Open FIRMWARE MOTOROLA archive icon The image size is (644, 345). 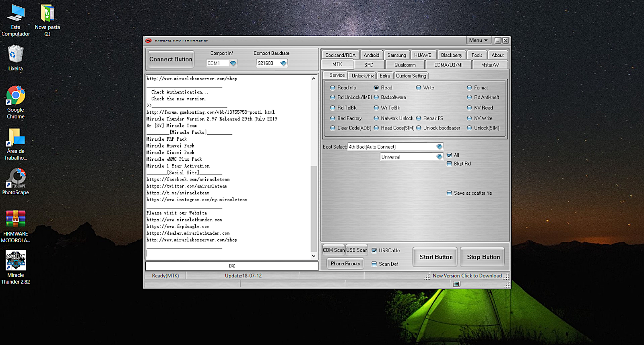[x=16, y=219]
